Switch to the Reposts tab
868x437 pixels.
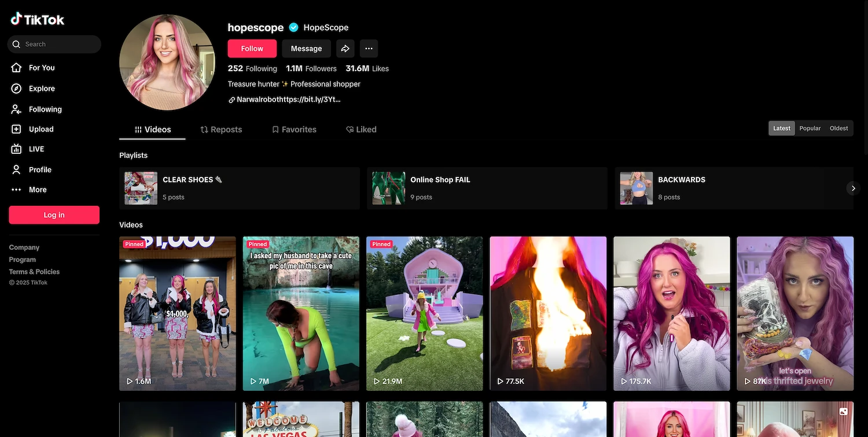(x=221, y=129)
